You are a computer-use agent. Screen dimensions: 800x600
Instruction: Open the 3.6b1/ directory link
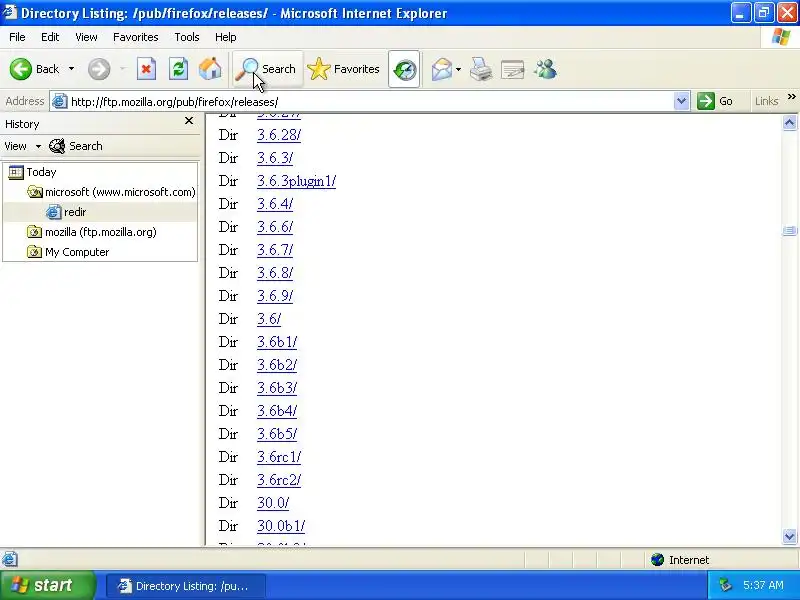coord(277,342)
